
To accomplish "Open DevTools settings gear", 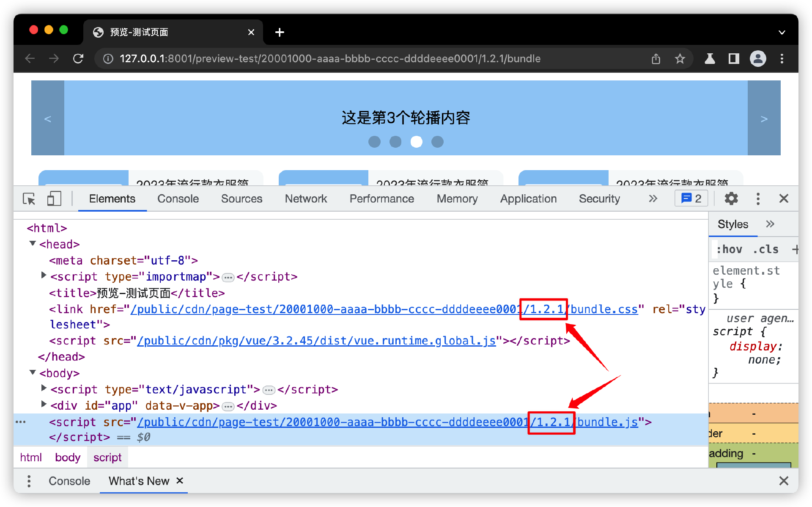I will pos(731,198).
